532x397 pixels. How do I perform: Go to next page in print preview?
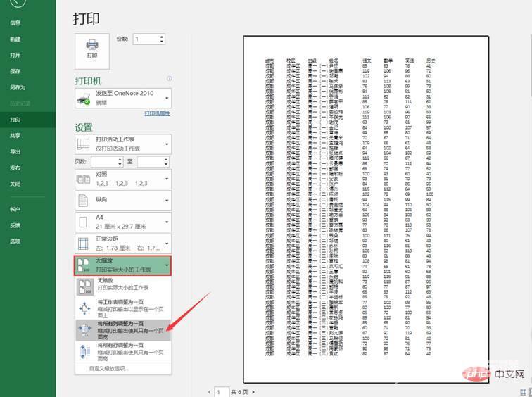pos(253,392)
